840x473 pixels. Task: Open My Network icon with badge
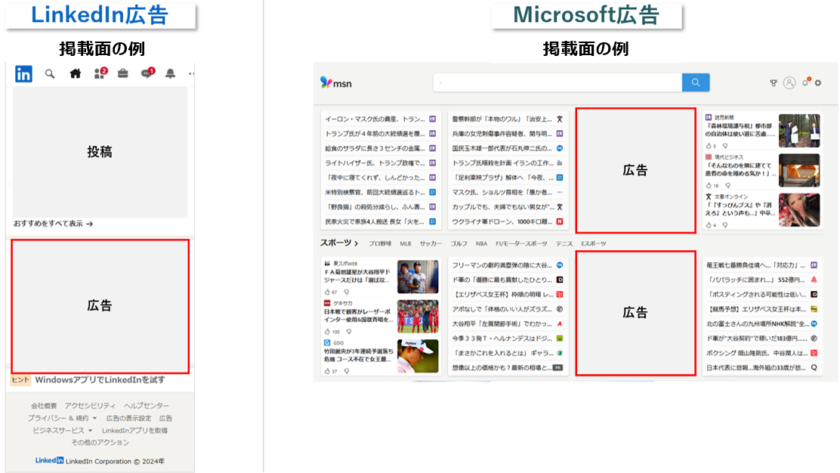click(x=100, y=74)
